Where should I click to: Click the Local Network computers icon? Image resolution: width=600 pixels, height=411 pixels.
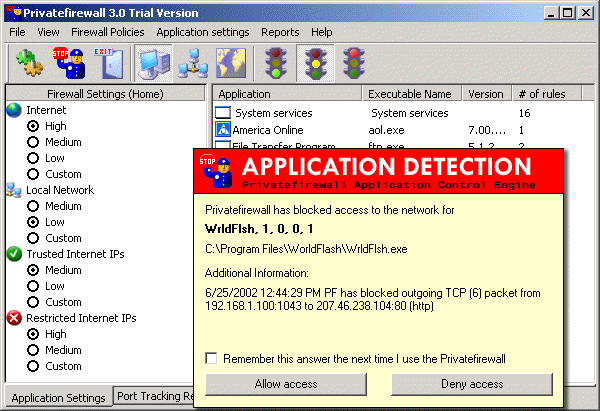pyautogui.click(x=14, y=190)
